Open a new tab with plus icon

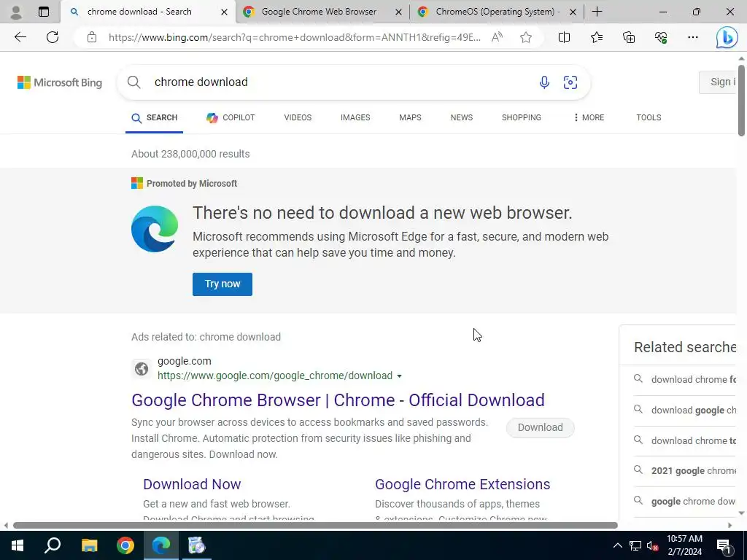pos(597,12)
